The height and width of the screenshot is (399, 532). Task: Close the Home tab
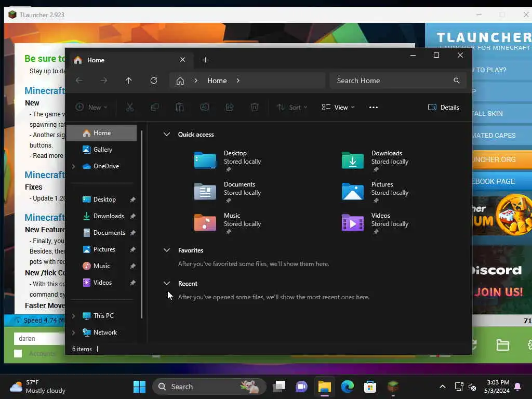click(x=182, y=60)
